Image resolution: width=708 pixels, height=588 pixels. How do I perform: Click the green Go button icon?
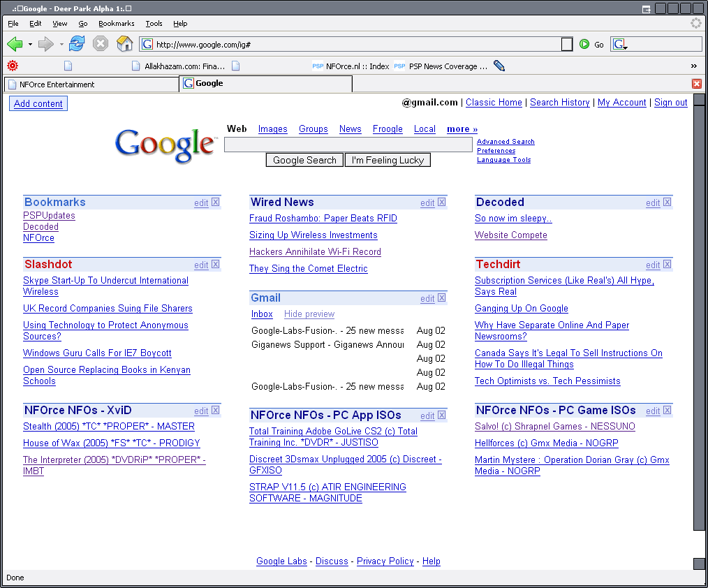584,44
